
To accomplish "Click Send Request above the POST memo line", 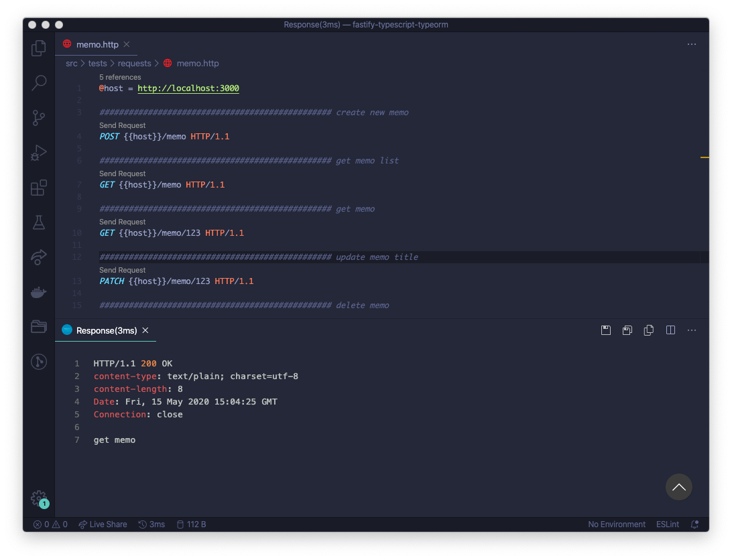I will pos(122,125).
